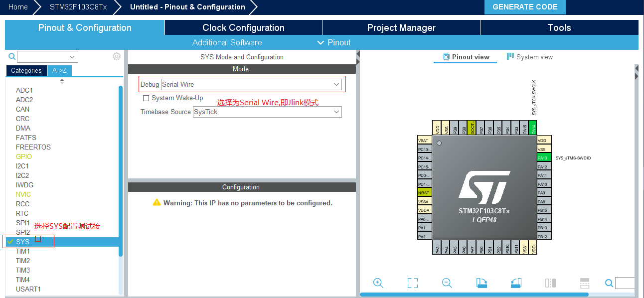
Task: Click the peripheral search text field
Action: [43, 57]
